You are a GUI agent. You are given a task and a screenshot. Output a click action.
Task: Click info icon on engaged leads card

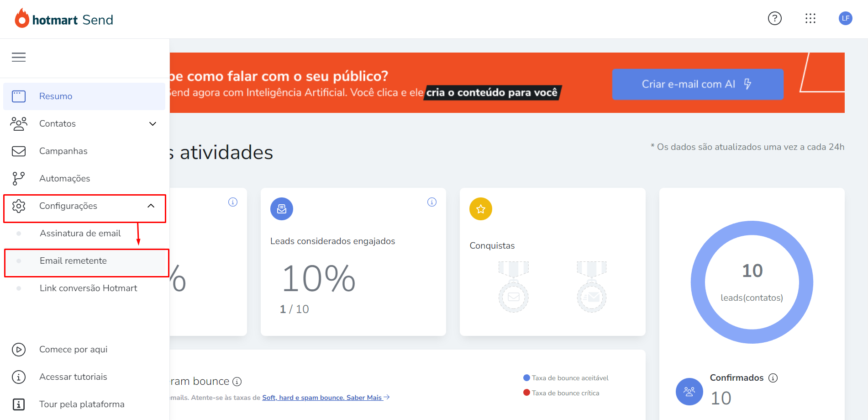click(x=432, y=202)
